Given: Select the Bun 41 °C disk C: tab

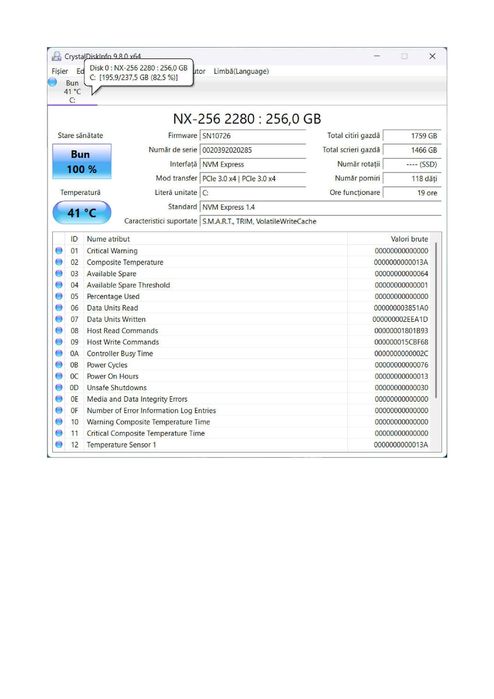Looking at the screenshot, I should (x=72, y=91).
